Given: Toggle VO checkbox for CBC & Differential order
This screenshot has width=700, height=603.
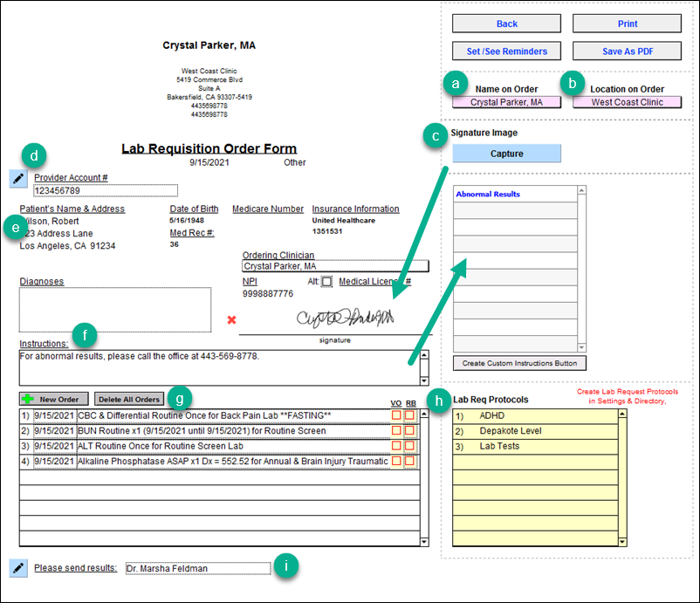Looking at the screenshot, I should coord(396,415).
